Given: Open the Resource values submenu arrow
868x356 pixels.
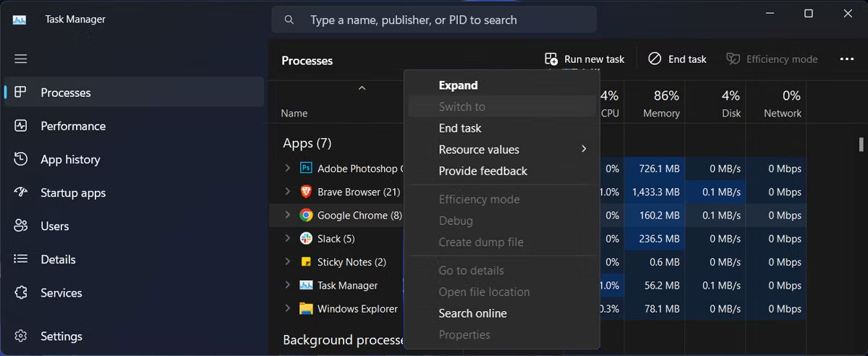Looking at the screenshot, I should 584,149.
